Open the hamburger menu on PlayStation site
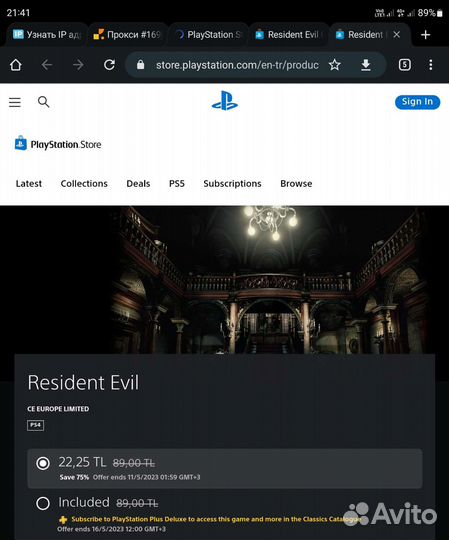Image resolution: width=449 pixels, height=540 pixels. click(x=15, y=102)
